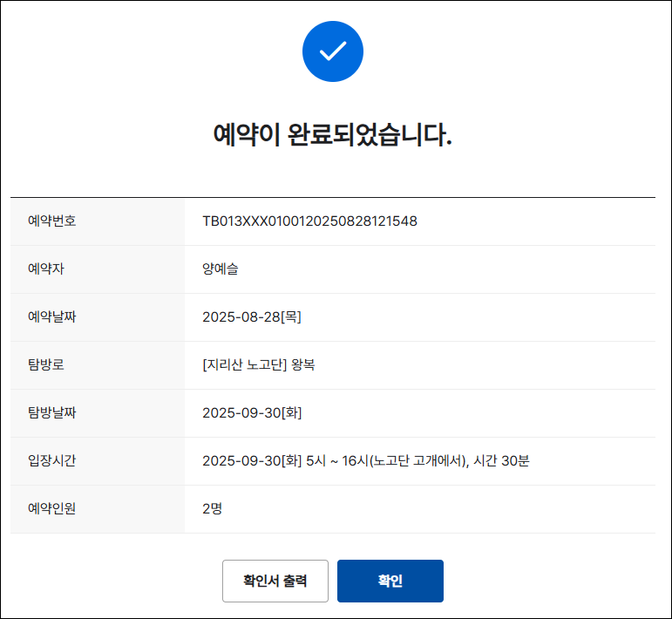Click the 예약번호 row label
The image size is (672, 619).
pyautogui.click(x=51, y=221)
